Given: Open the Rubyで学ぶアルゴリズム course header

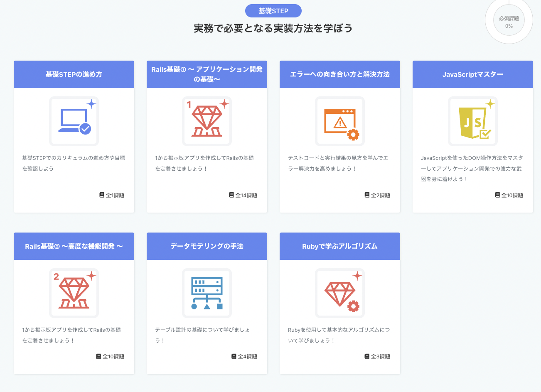Looking at the screenshot, I should point(340,246).
